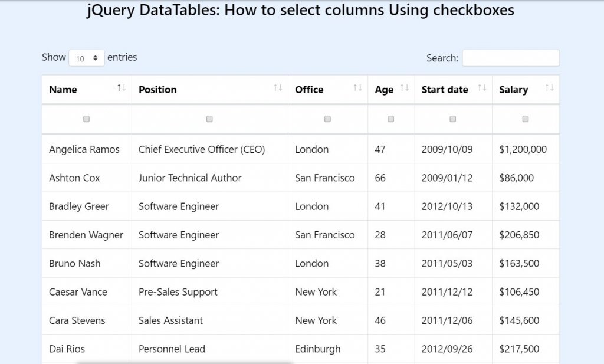Click the Start date column header label

tap(445, 90)
